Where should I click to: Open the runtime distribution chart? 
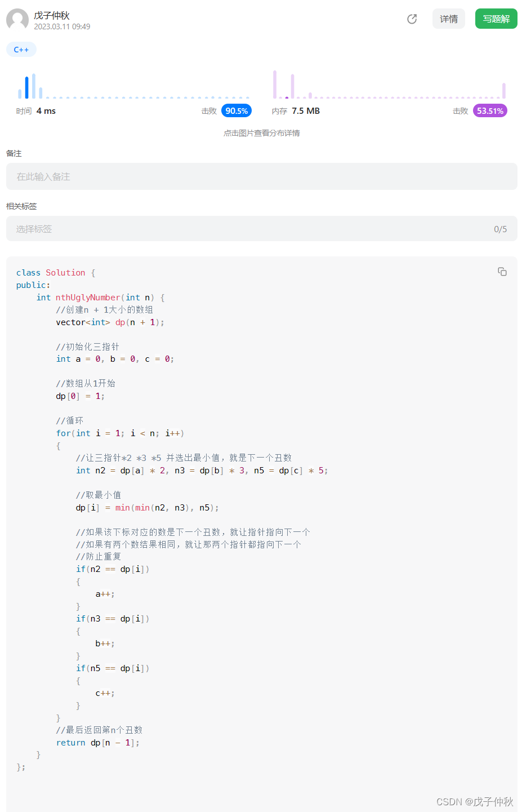[133, 85]
